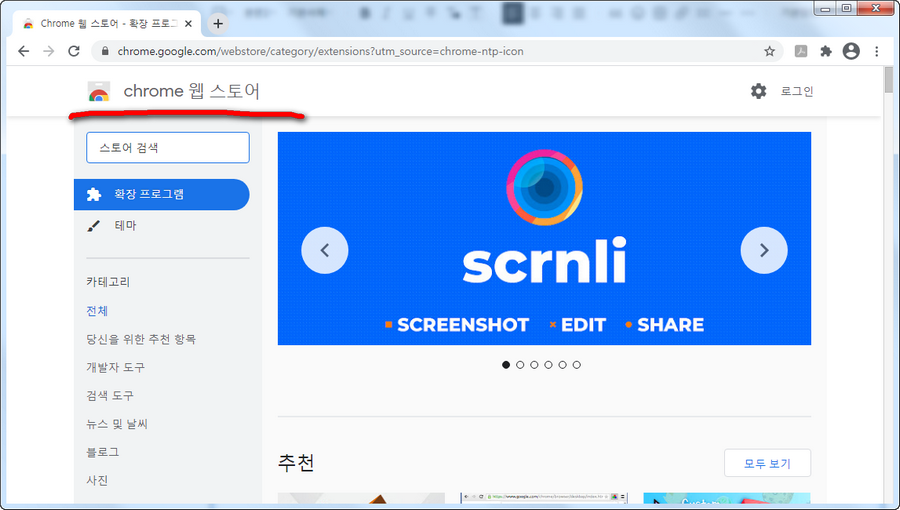
Task: Reload the current page
Action: click(x=74, y=51)
